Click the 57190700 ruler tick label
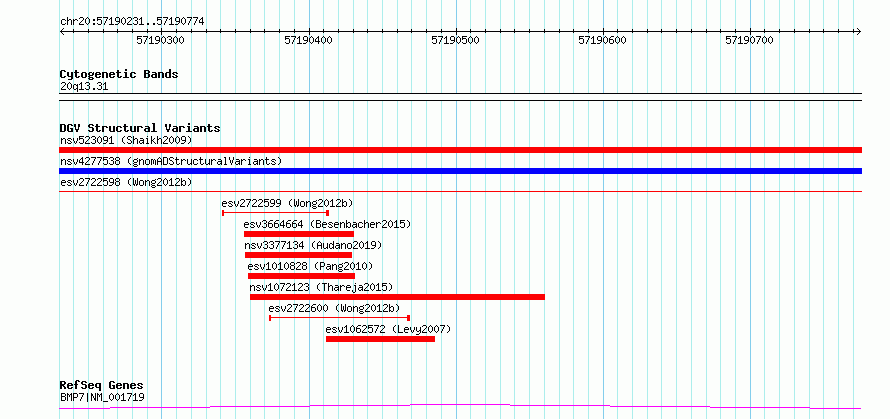890x419 pixels. (x=749, y=40)
